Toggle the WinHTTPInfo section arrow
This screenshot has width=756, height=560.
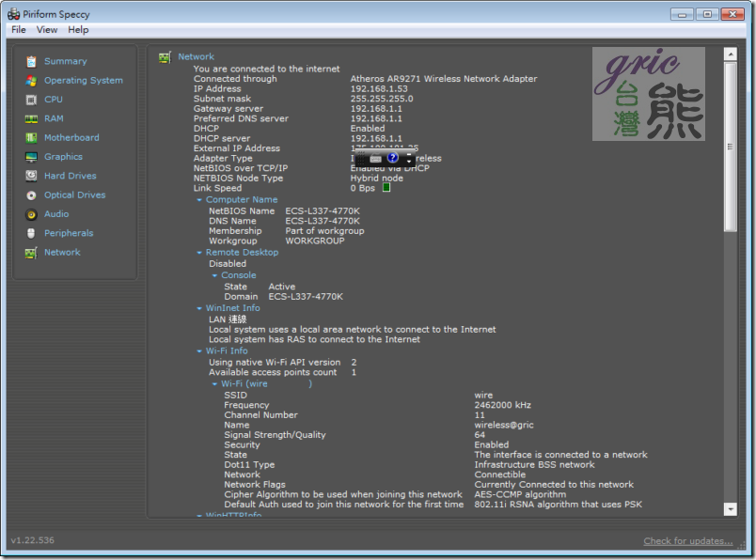pos(199,515)
